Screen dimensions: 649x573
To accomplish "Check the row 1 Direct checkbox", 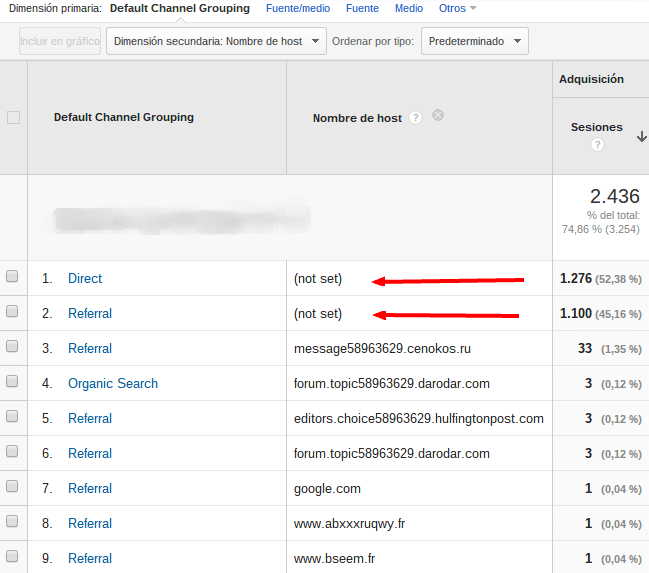I will pyautogui.click(x=12, y=276).
